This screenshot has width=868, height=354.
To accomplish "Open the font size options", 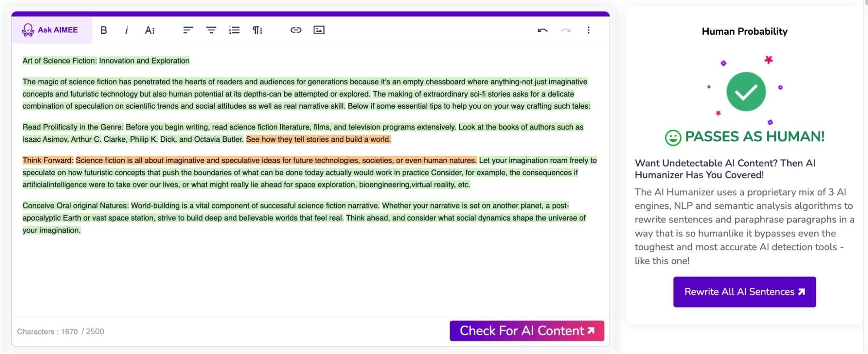I will (x=150, y=30).
